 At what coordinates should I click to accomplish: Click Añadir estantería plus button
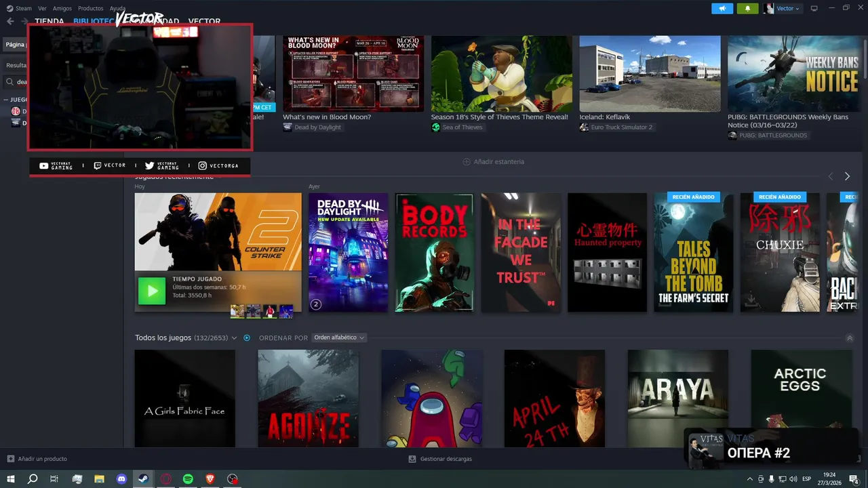pyautogui.click(x=467, y=162)
